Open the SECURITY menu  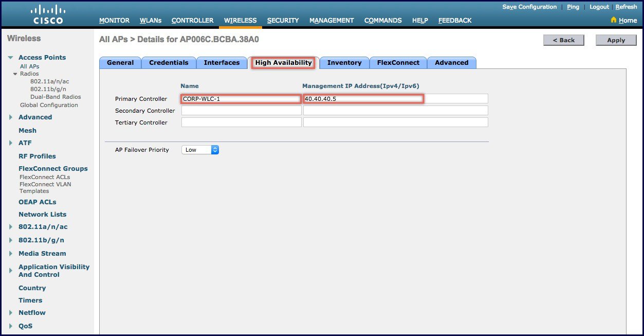(x=283, y=21)
